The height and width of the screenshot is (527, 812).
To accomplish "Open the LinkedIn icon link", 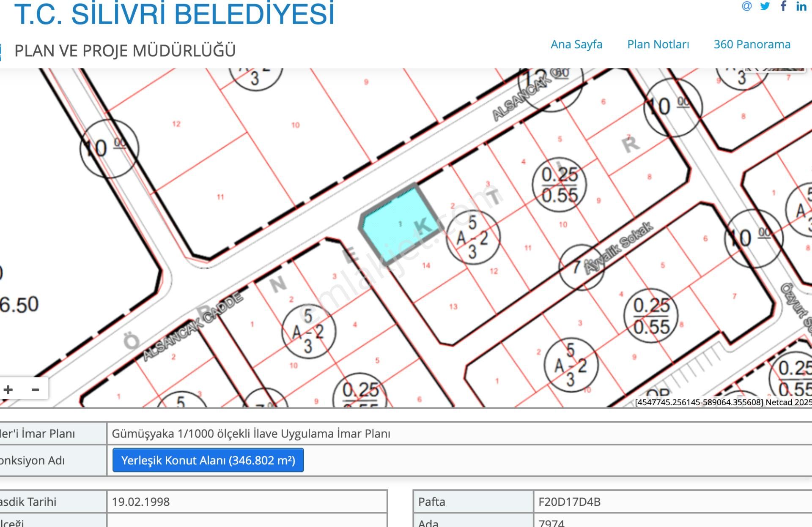I will point(801,6).
